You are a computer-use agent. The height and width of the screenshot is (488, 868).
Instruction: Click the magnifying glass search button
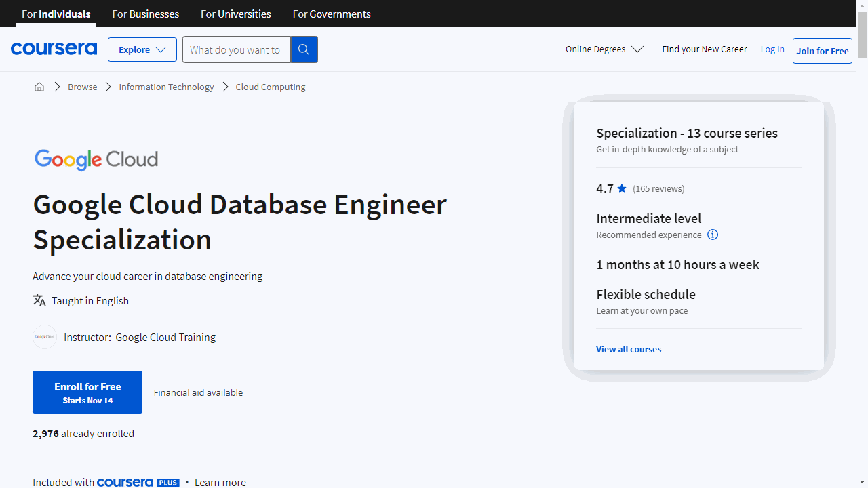(304, 49)
